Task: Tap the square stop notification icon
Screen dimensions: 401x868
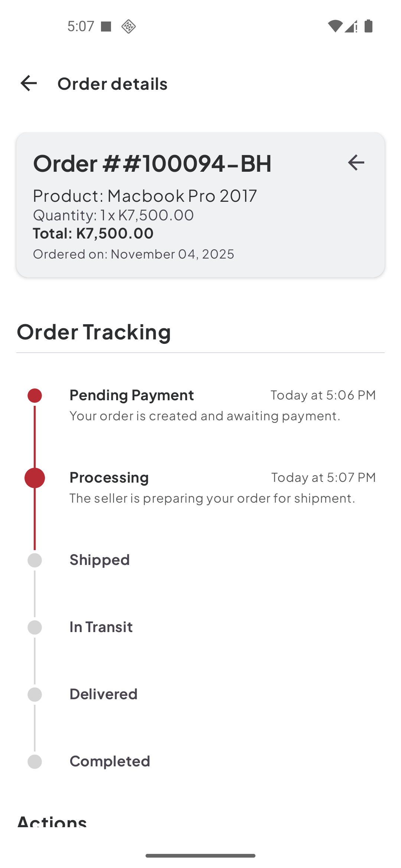Action: pyautogui.click(x=106, y=26)
